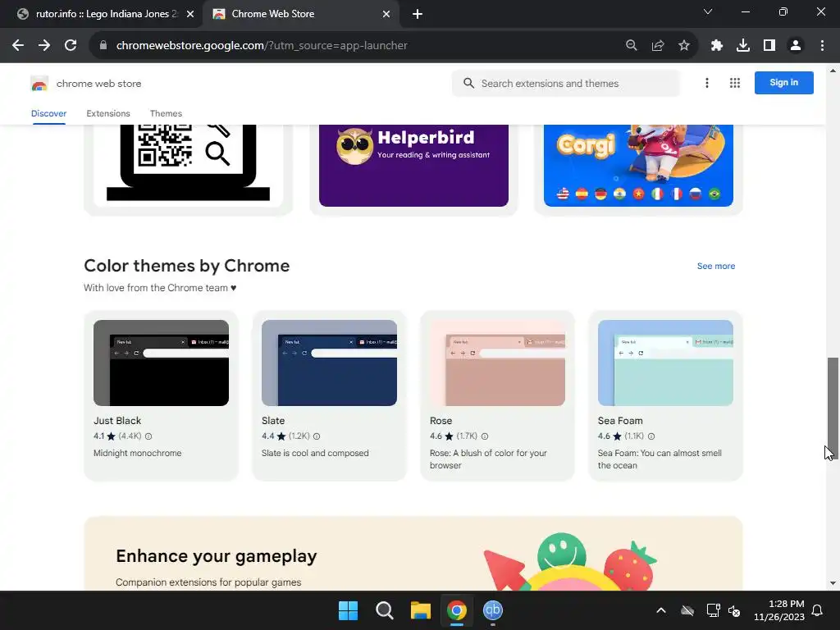840x630 pixels.
Task: Open the Rose theme thumbnail
Action: pos(498,363)
